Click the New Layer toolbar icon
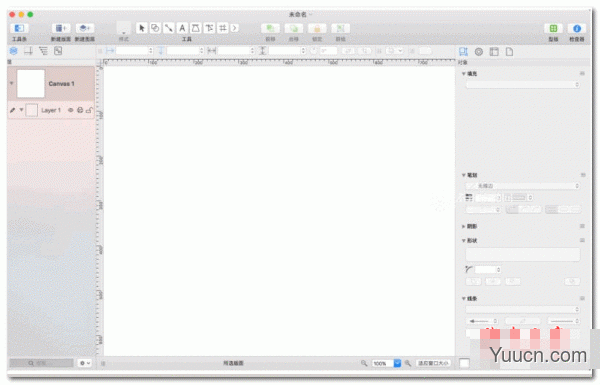Image resolution: width=600 pixels, height=385 pixels. point(85,28)
